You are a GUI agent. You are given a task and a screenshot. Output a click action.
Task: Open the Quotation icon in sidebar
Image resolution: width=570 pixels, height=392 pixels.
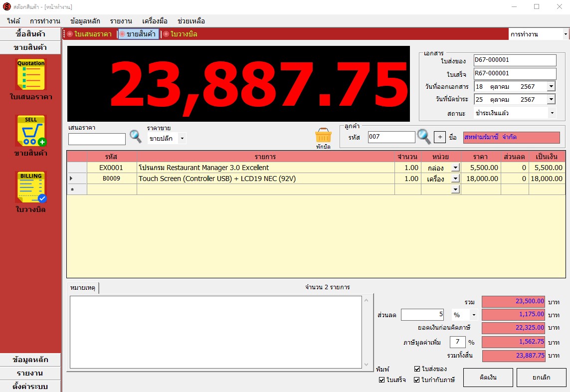30,74
